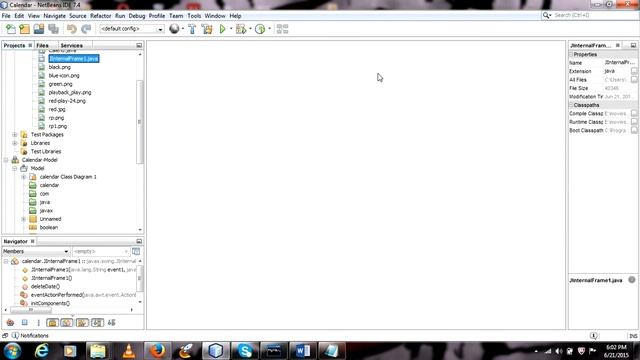Expand the Unnamed folder node
The width and height of the screenshot is (640, 360).
click(24, 219)
